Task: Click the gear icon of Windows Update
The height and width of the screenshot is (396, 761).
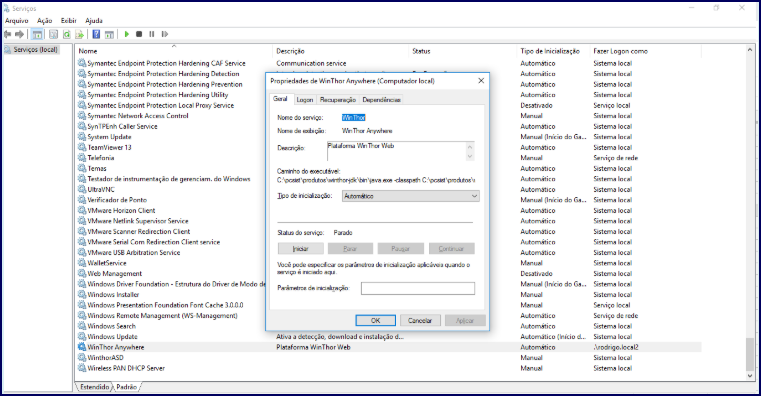Action: tap(82, 336)
